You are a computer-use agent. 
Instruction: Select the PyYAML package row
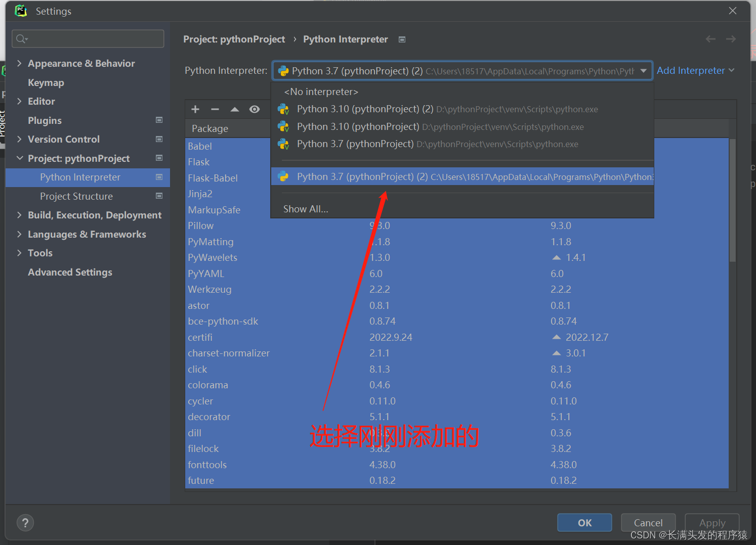pyautogui.click(x=457, y=274)
